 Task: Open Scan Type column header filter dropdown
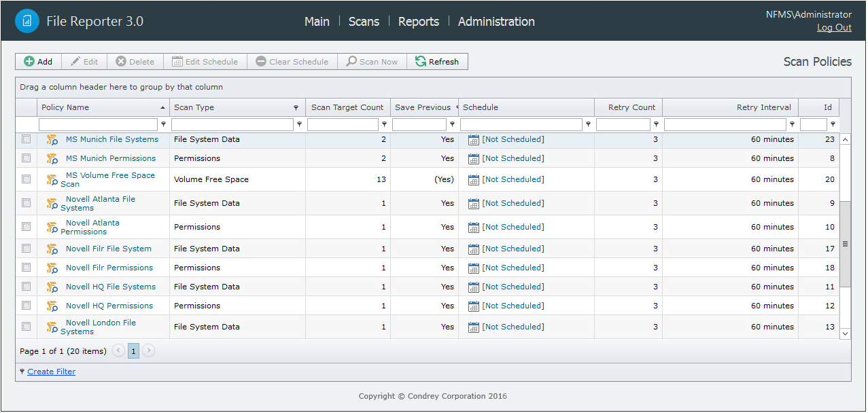[296, 108]
